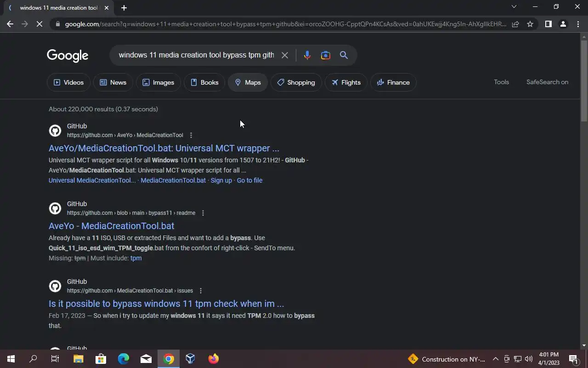Open network status tray icon

[x=518, y=359]
